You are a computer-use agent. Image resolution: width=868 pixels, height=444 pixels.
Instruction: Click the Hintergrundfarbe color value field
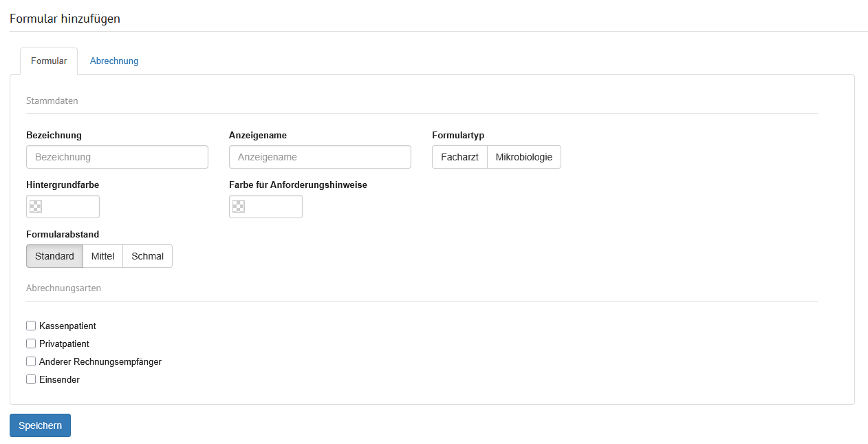coord(70,207)
